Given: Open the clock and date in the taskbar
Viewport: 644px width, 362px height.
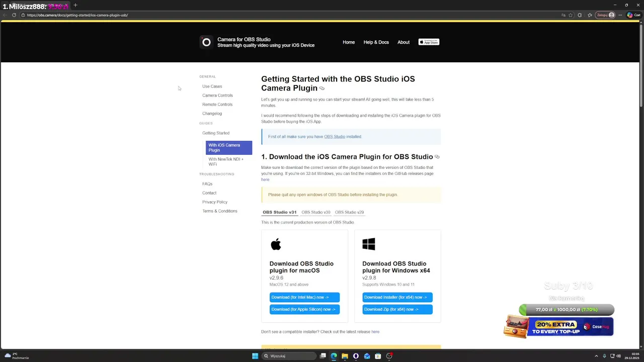Looking at the screenshot, I should click(631, 356).
